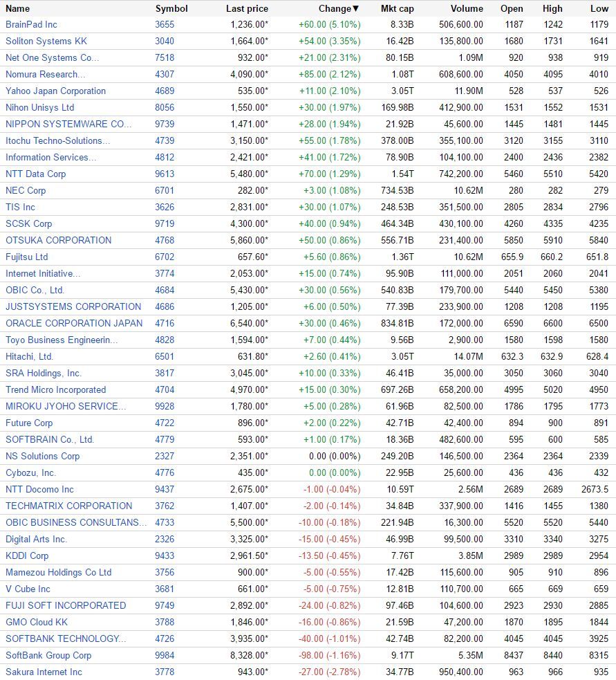The height and width of the screenshot is (680, 616).
Task: Click symbol 6701 for NEC Corp
Action: coord(165,190)
